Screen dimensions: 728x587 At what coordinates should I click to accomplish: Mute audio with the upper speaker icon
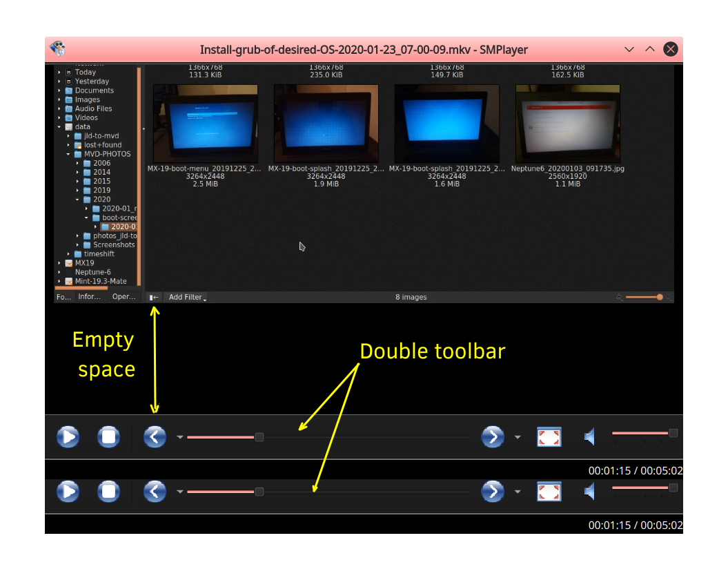pyautogui.click(x=590, y=436)
